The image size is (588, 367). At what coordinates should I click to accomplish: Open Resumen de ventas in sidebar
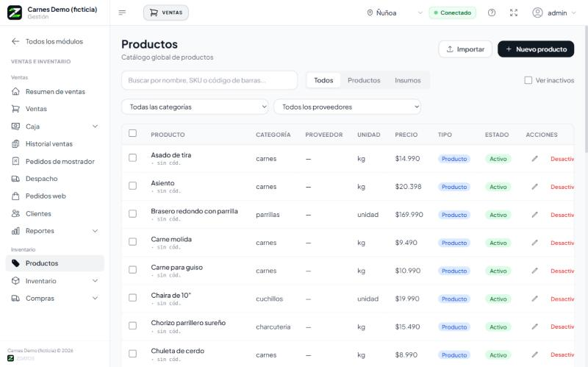(54, 91)
